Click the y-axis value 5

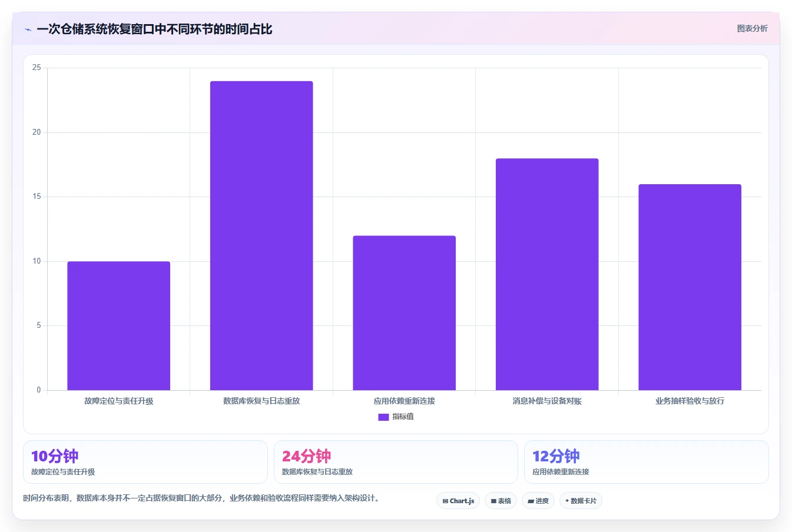point(39,325)
